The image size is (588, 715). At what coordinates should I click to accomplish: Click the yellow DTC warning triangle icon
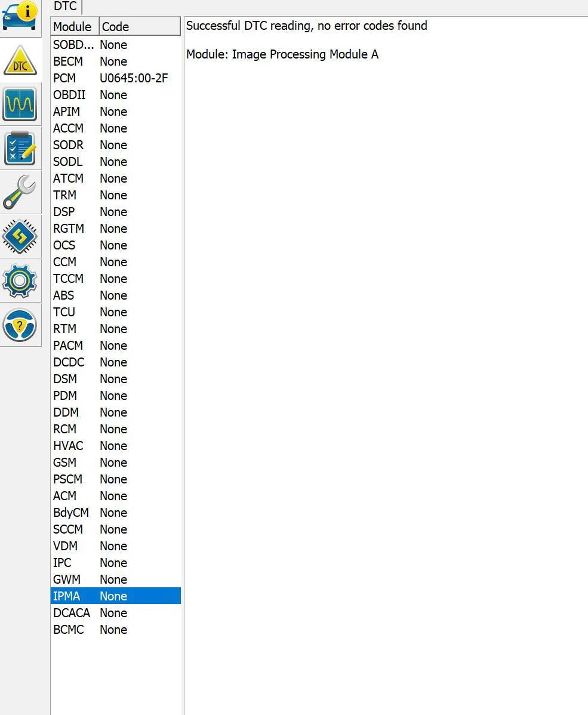pos(20,60)
